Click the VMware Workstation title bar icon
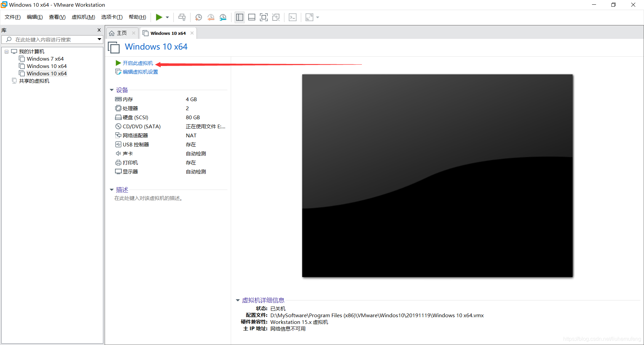Viewport: 644px width, 345px height. [4, 5]
